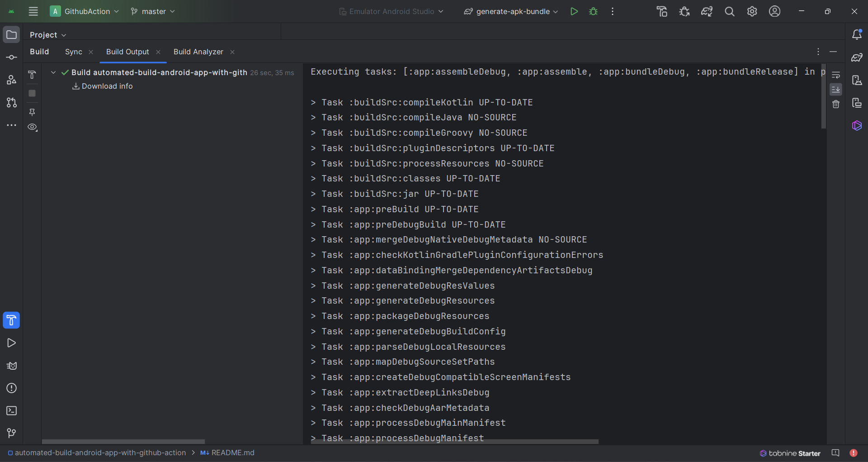Close the Build Analyzer tab

(232, 52)
